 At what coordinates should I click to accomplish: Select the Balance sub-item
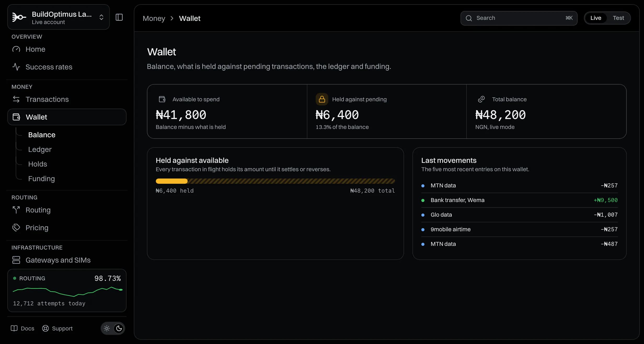(42, 135)
